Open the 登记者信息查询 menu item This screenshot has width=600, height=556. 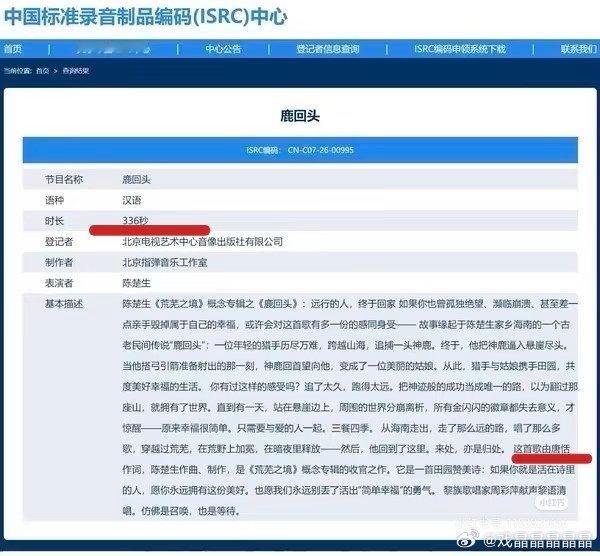coord(328,49)
